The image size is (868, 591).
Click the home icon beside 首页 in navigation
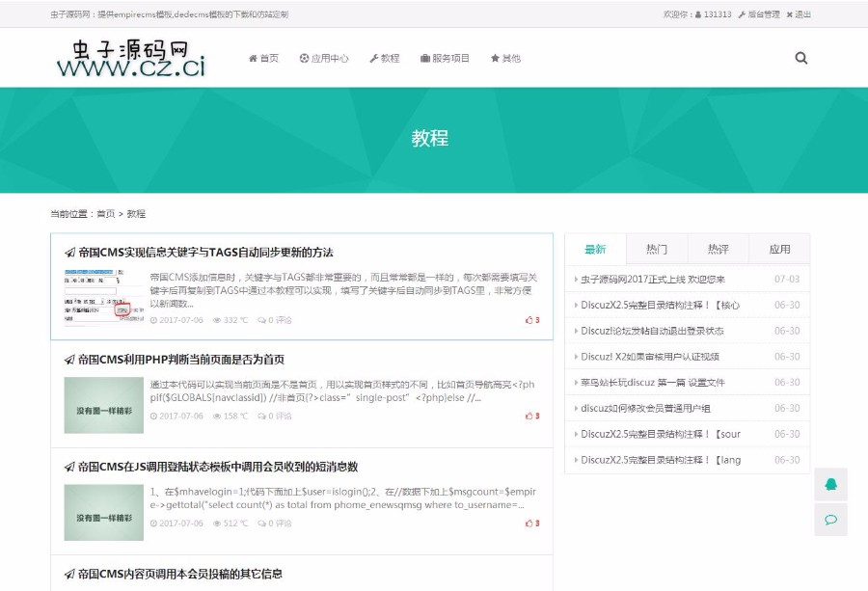[254, 58]
